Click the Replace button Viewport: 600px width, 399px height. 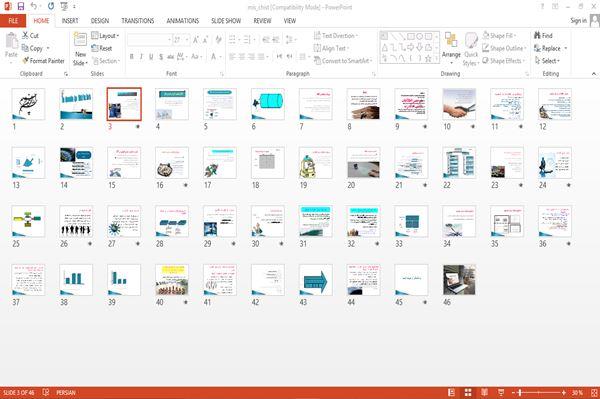(551, 48)
